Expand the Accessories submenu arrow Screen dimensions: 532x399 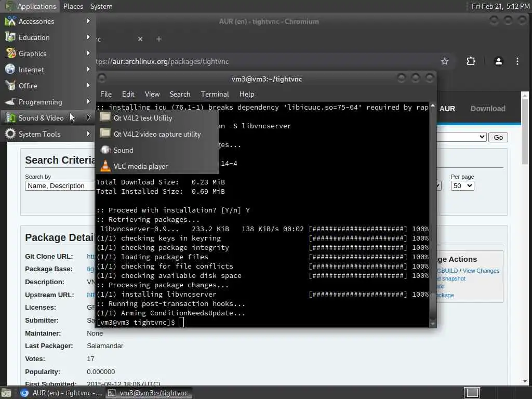pyautogui.click(x=88, y=21)
